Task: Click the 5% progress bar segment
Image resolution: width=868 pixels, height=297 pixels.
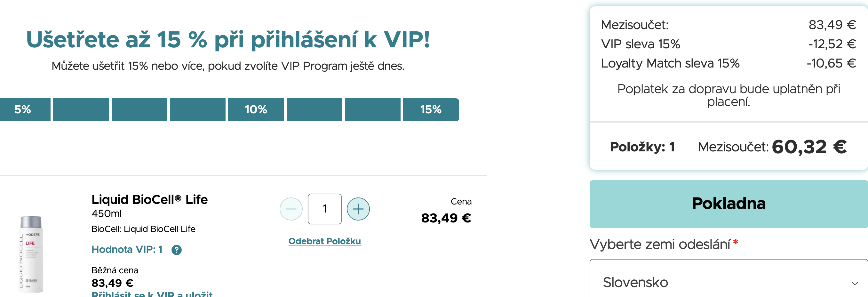Action: (25, 109)
